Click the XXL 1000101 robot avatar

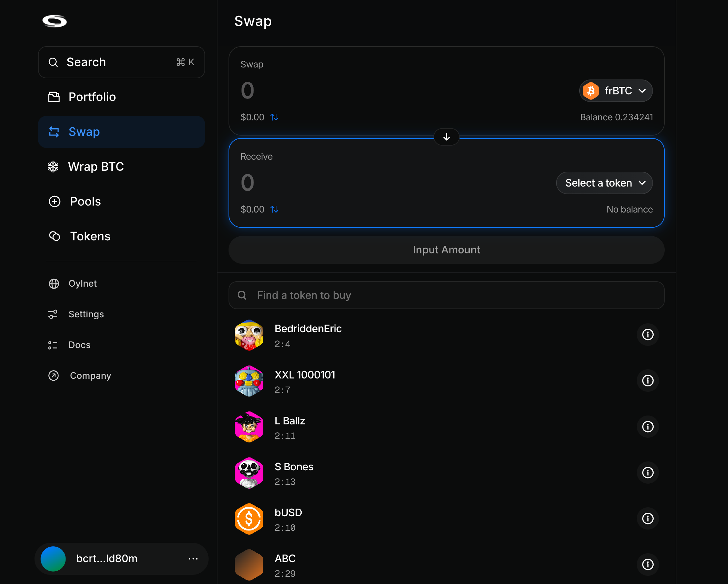249,381
